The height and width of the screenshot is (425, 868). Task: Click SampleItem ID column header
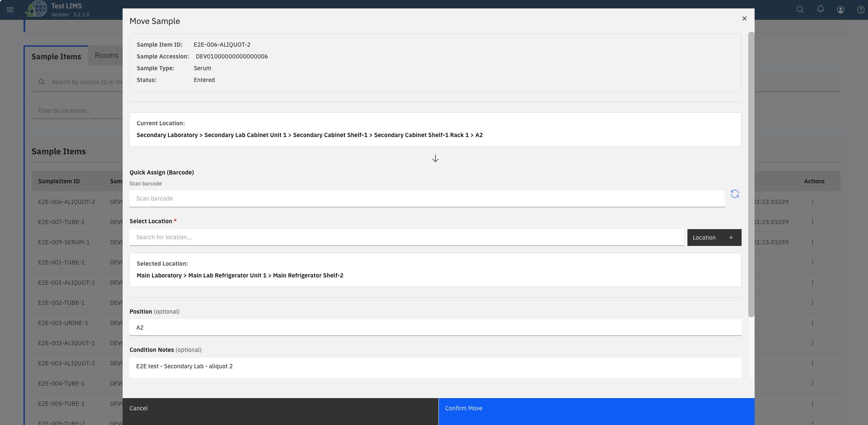(59, 181)
